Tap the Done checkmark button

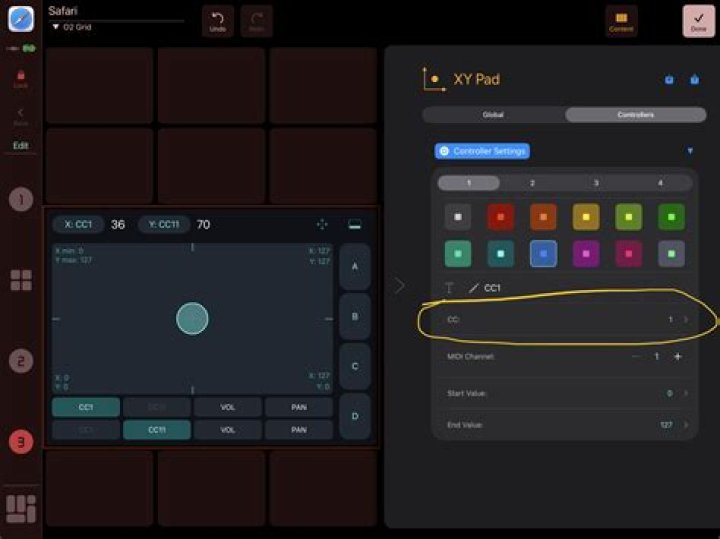coord(698,21)
